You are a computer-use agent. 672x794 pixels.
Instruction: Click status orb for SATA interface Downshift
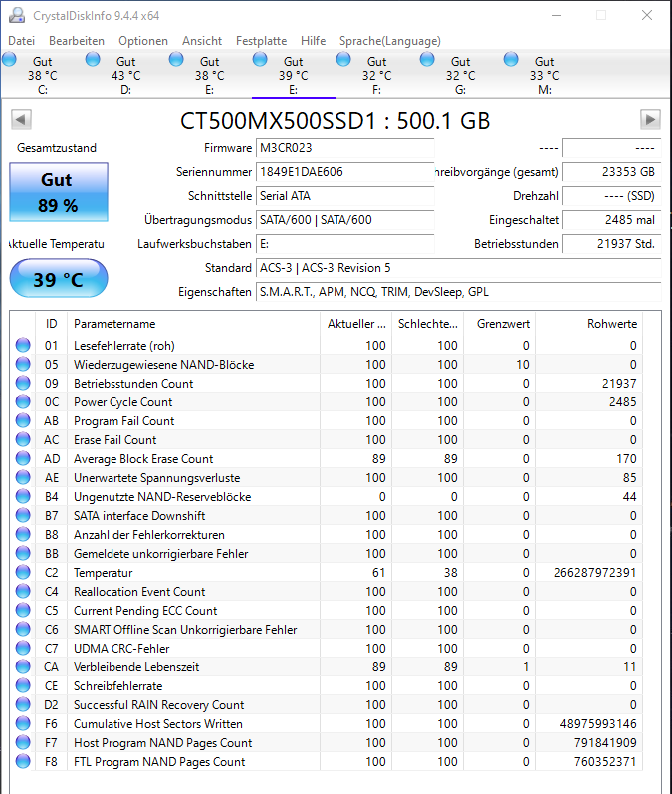(23, 515)
